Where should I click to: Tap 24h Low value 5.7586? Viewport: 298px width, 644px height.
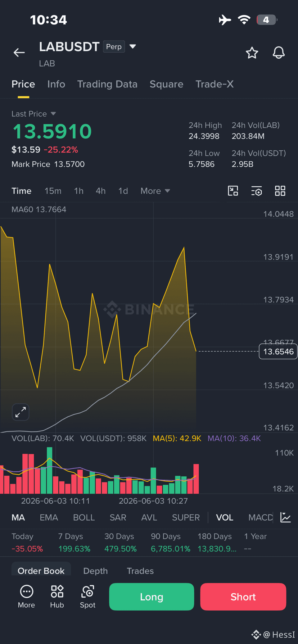coord(202,164)
